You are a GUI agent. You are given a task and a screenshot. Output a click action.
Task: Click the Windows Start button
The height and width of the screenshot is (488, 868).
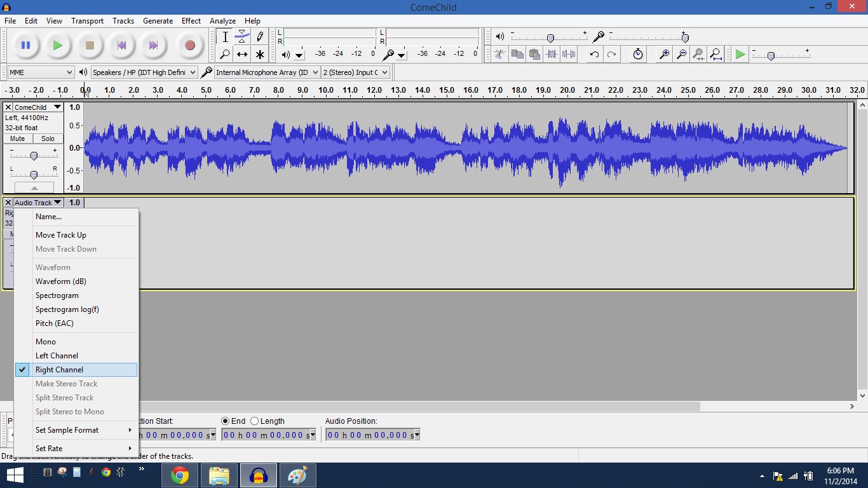point(15,475)
